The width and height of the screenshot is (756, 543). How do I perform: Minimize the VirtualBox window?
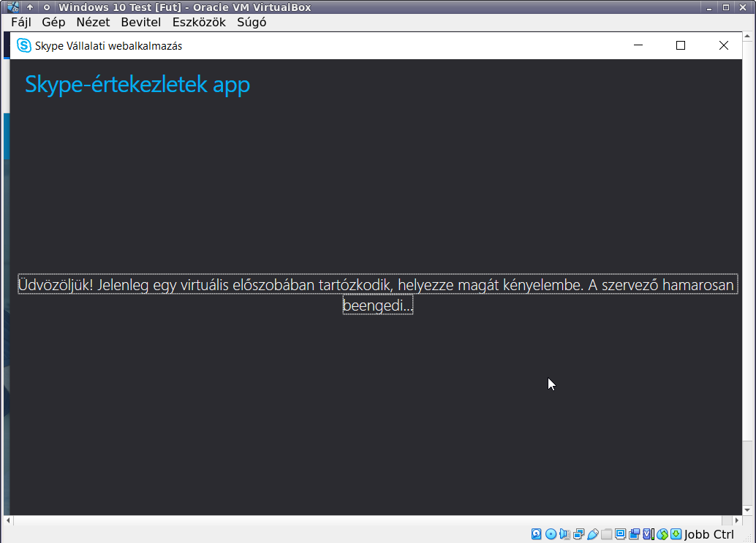tap(709, 7)
